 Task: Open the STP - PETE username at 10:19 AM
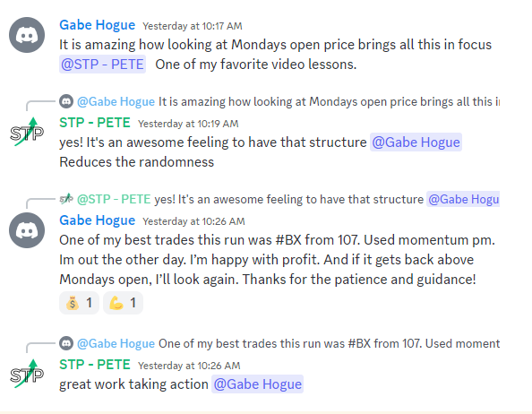(x=95, y=123)
